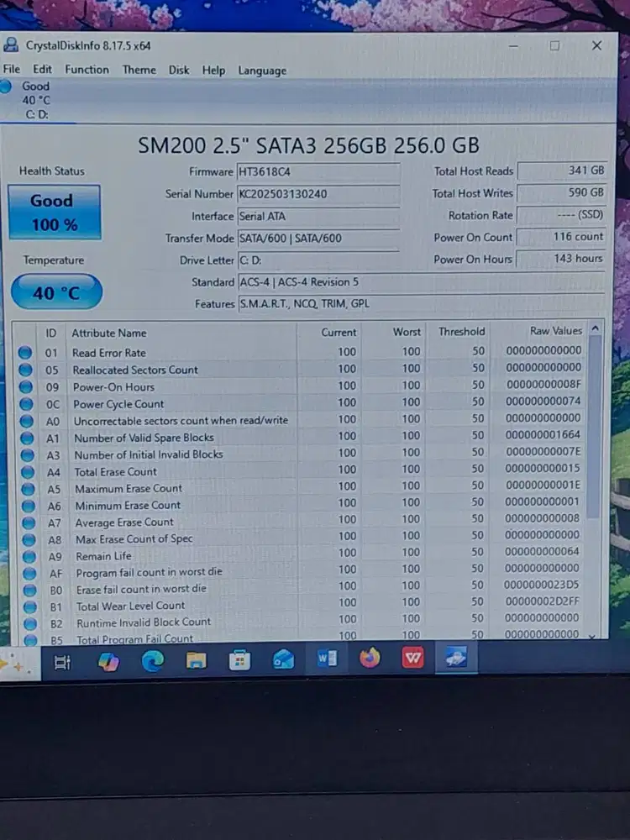The image size is (630, 840).
Task: Click the status dot for Maximum Erase Count
Action: (x=28, y=489)
